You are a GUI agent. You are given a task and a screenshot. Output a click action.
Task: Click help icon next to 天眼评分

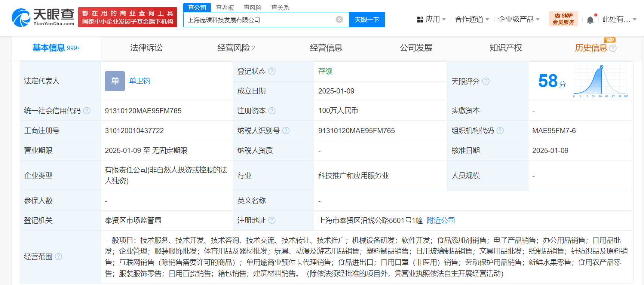tap(486, 81)
